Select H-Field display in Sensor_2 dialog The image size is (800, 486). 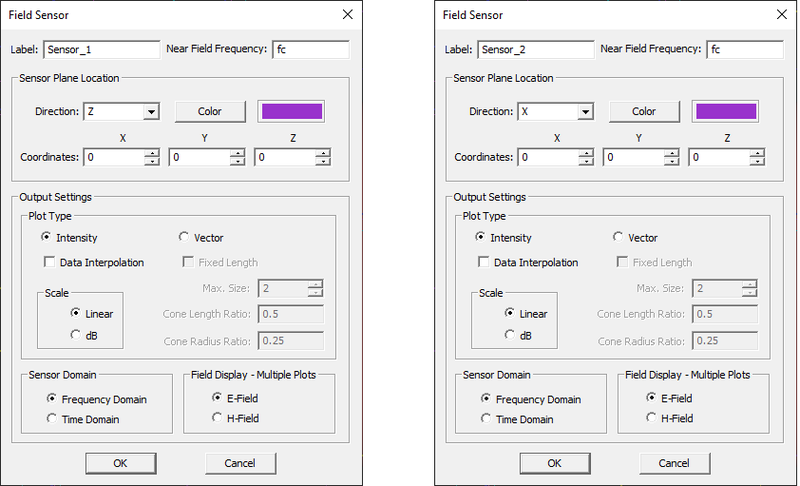[652, 418]
